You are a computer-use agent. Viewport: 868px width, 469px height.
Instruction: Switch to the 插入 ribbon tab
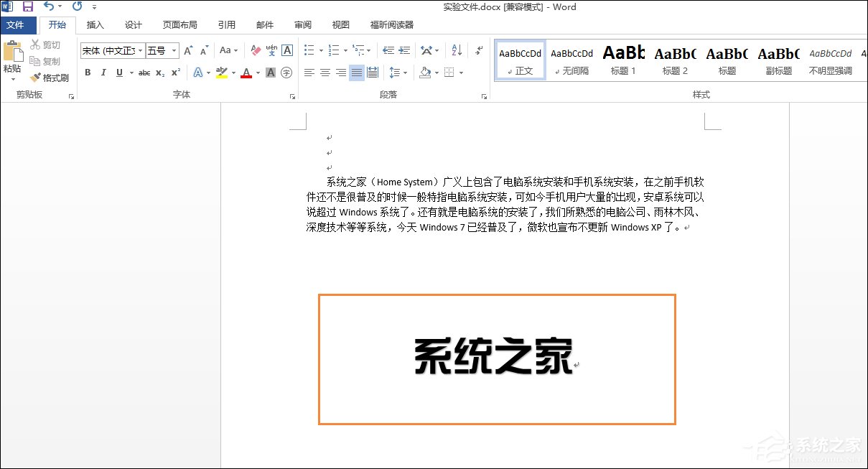[x=95, y=24]
